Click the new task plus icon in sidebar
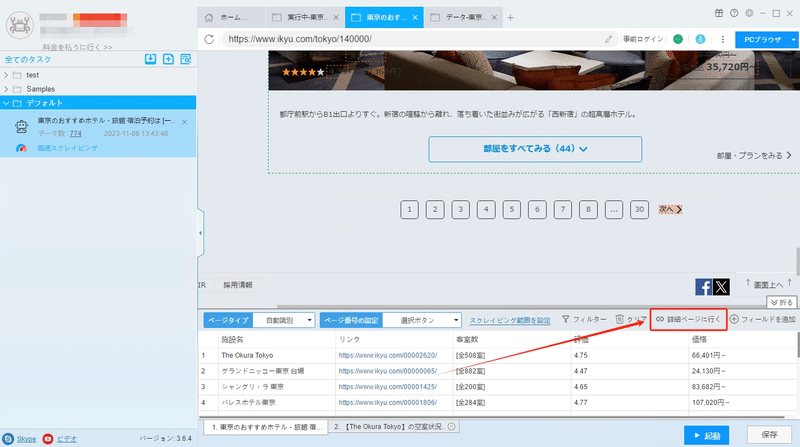 pos(168,59)
